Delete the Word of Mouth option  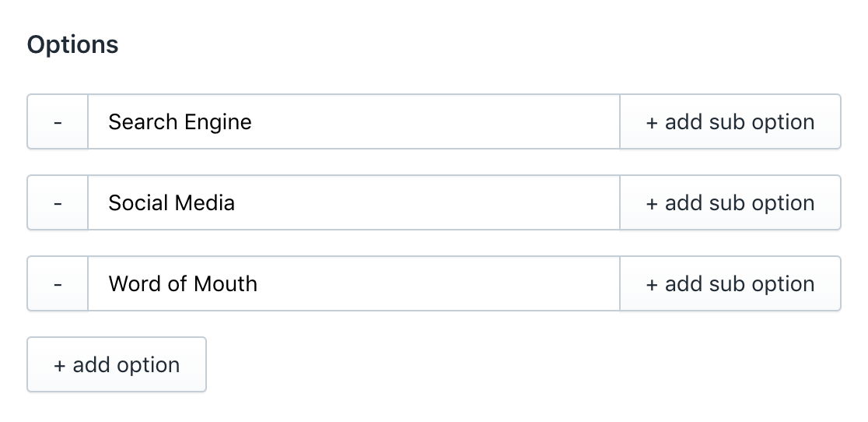(58, 284)
